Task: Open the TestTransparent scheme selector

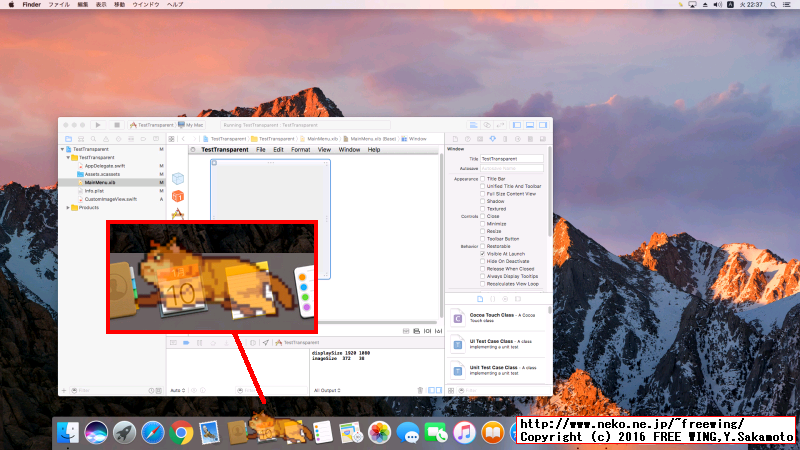Action: [152, 125]
